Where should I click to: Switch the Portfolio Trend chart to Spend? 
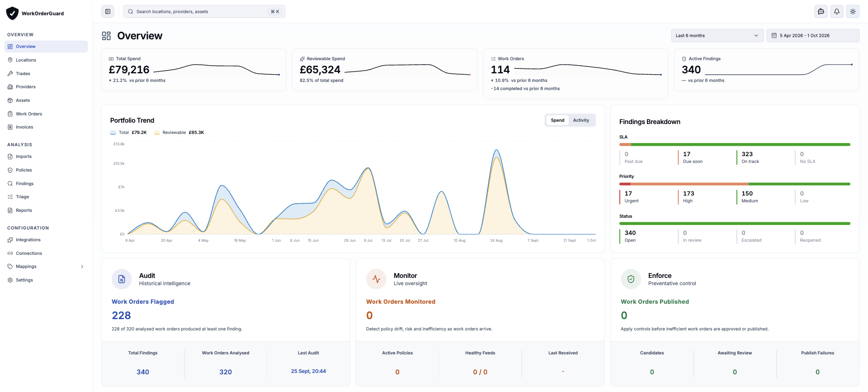point(557,120)
